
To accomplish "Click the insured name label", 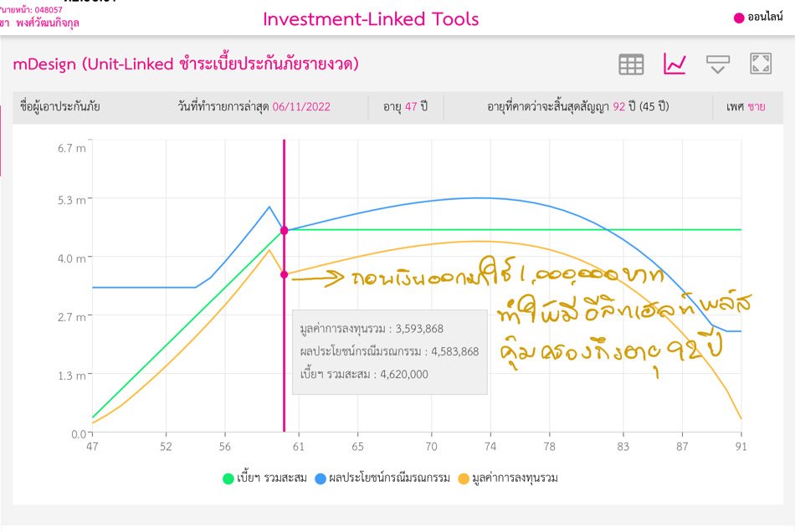I will pos(59,107).
